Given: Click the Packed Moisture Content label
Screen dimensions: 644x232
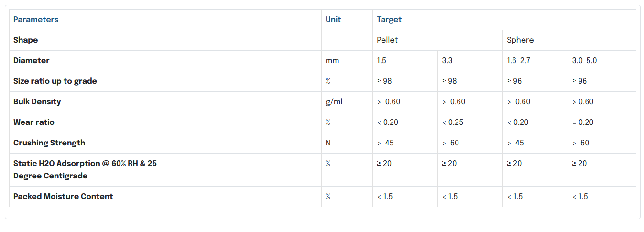Looking at the screenshot, I should click(63, 197).
